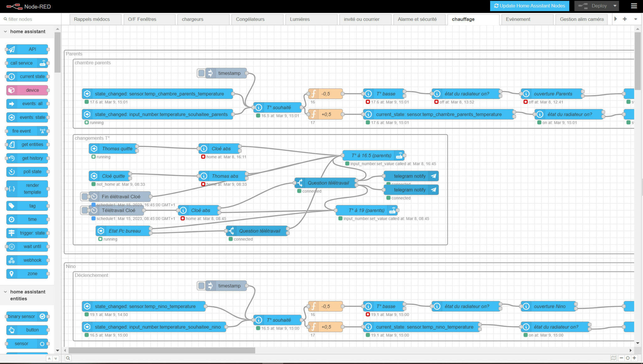The height and width of the screenshot is (364, 643).
Task: Click the zoom-out control at bottom right
Action: [621, 358]
